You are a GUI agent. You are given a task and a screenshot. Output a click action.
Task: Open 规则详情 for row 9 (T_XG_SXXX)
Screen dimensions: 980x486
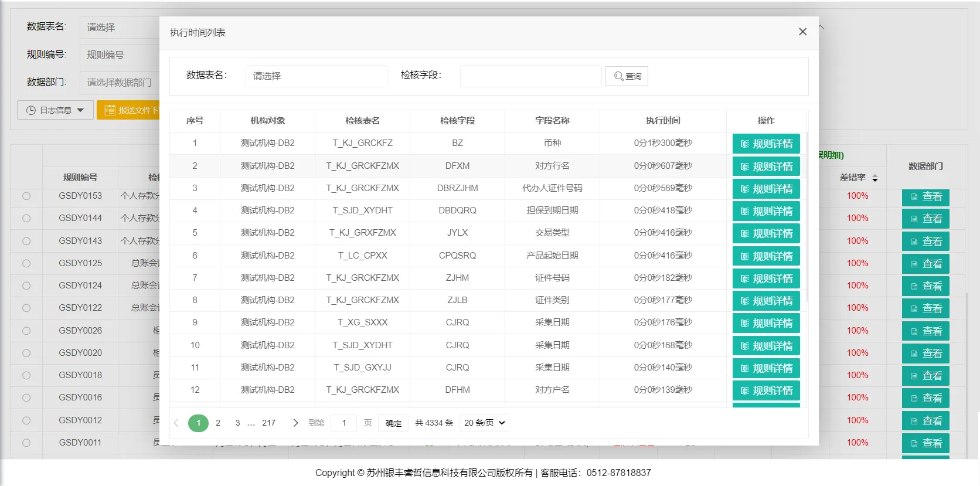coord(765,323)
